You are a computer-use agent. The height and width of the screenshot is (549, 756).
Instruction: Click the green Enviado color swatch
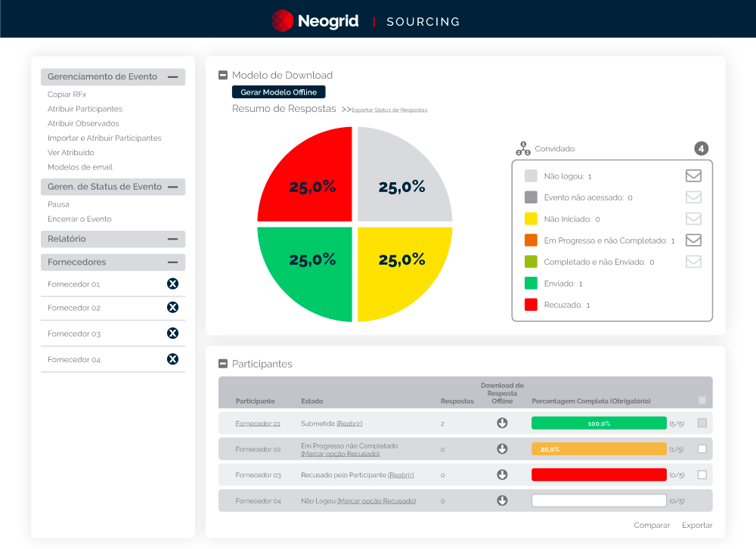coord(531,284)
